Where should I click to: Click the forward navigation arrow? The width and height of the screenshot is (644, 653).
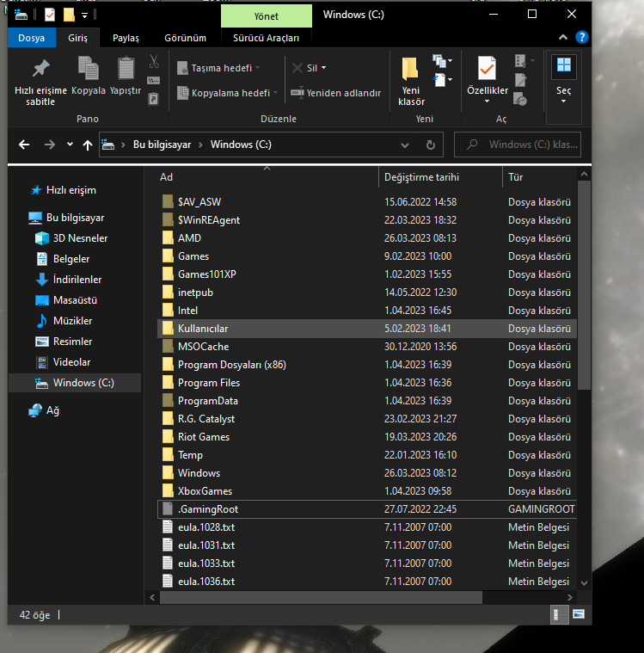pyautogui.click(x=50, y=145)
